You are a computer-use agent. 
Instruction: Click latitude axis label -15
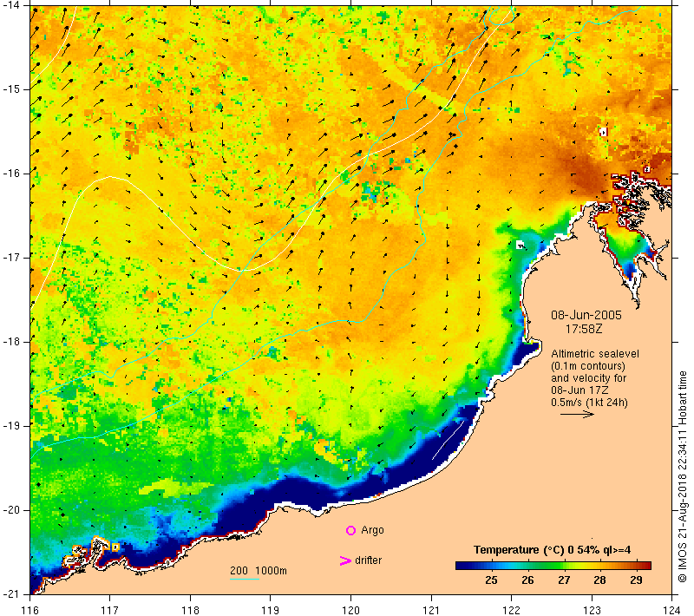[12, 89]
